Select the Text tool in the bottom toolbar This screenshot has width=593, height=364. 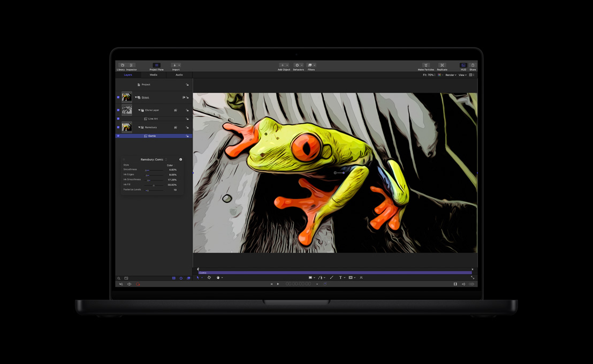(341, 277)
